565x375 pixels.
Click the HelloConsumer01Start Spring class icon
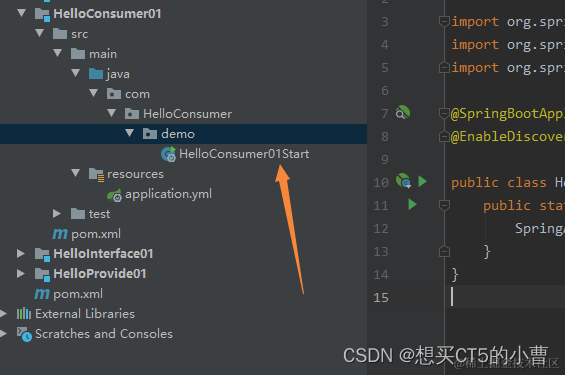(168, 154)
